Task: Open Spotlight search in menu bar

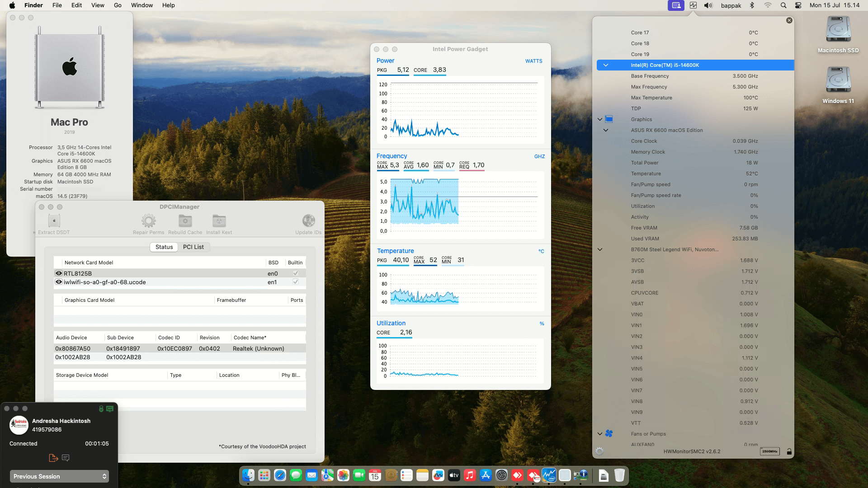Action: click(783, 5)
